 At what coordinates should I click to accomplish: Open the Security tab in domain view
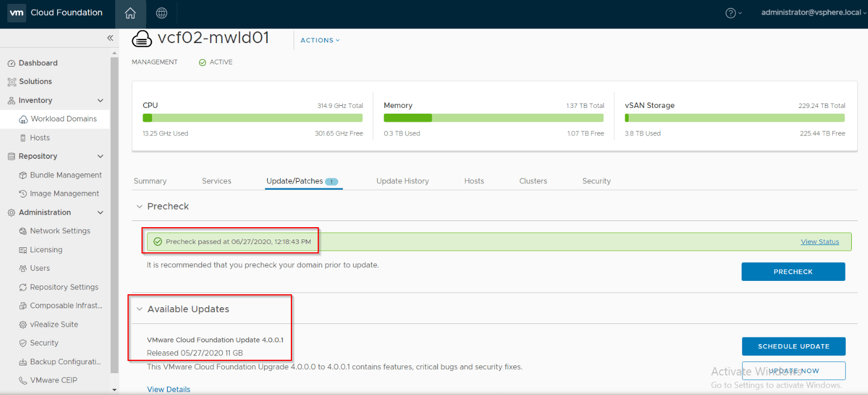click(x=596, y=181)
